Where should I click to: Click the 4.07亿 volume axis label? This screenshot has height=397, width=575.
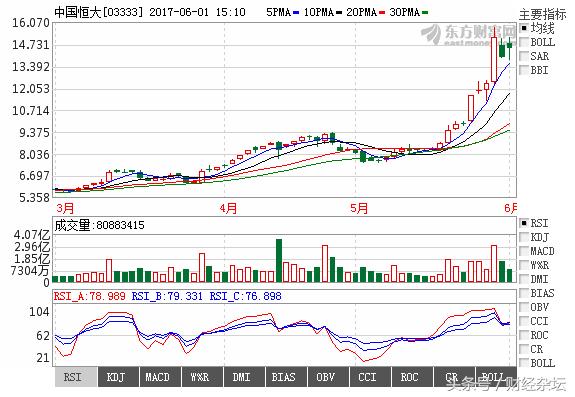pos(32,235)
